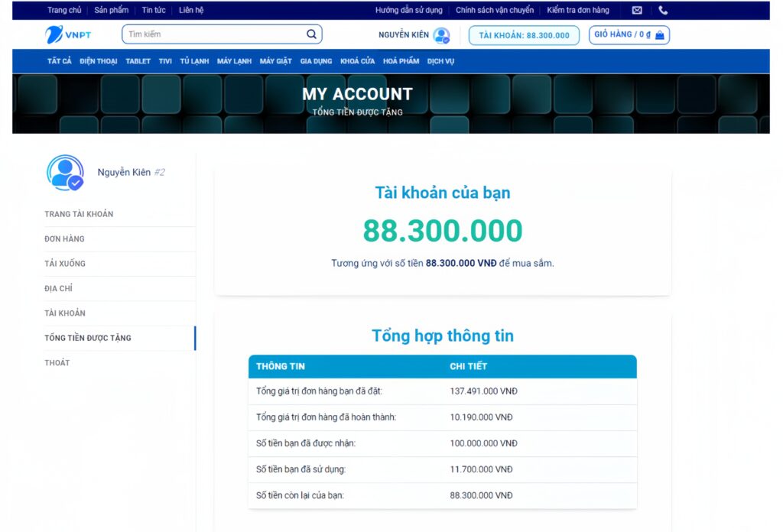Select the Máy giặt menu item
This screenshot has height=532, width=783.
[x=275, y=61]
